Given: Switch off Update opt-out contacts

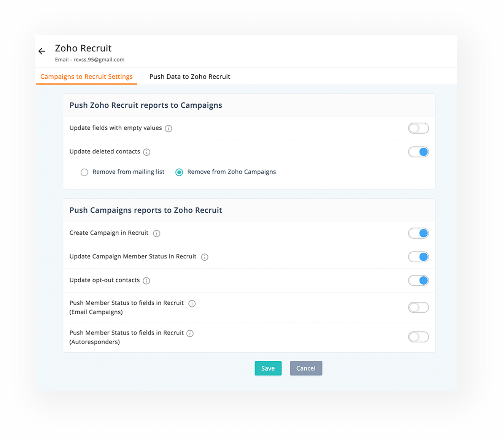Looking at the screenshot, I should tap(418, 280).
